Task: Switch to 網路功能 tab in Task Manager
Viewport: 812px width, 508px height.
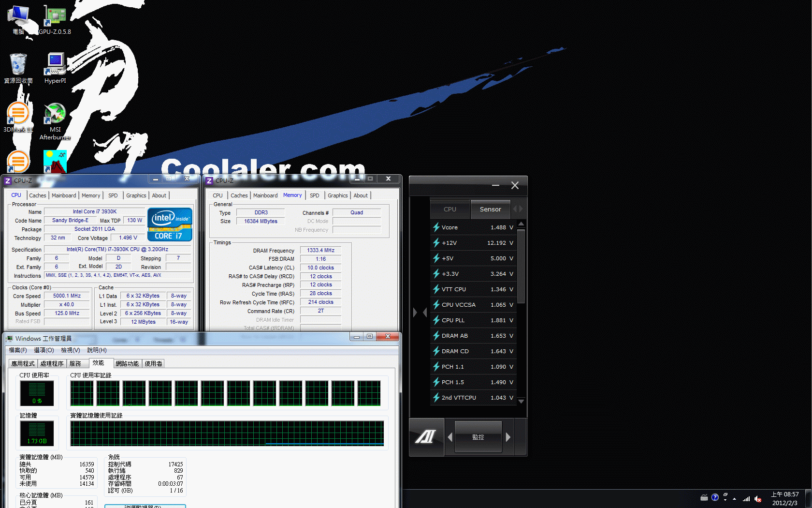Action: pyautogui.click(x=128, y=363)
